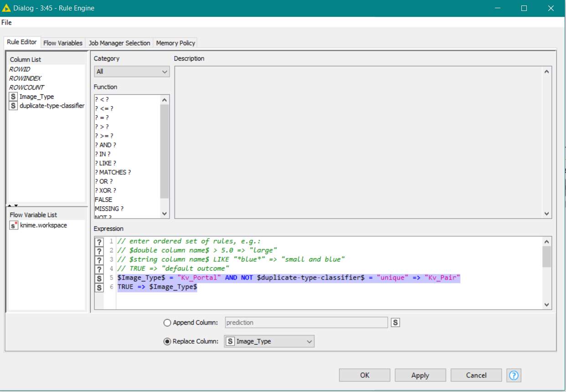Click the string type icon beside Image_Type column
Screen dimensions: 566x392
coord(13,97)
